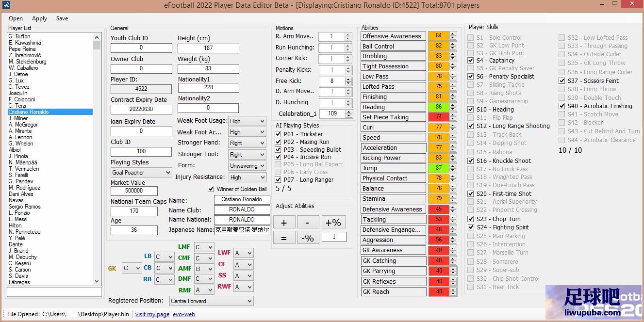Click the minus (-) adjust abilities button
The height and width of the screenshot is (322, 644).
(309, 223)
